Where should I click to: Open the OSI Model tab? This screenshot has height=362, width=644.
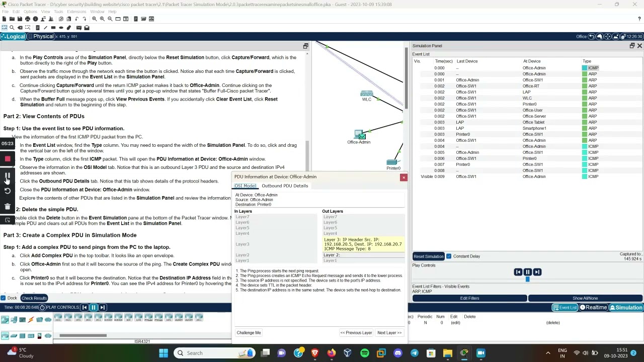(x=246, y=186)
